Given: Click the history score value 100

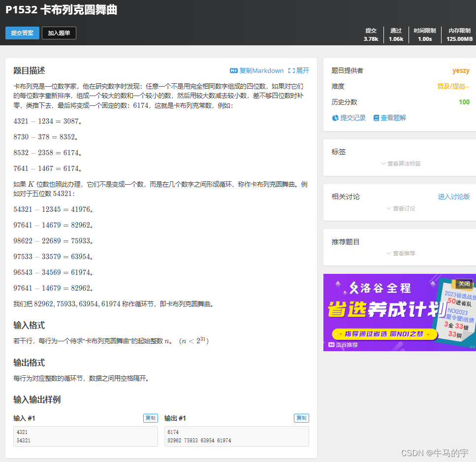Looking at the screenshot, I should coord(464,102).
